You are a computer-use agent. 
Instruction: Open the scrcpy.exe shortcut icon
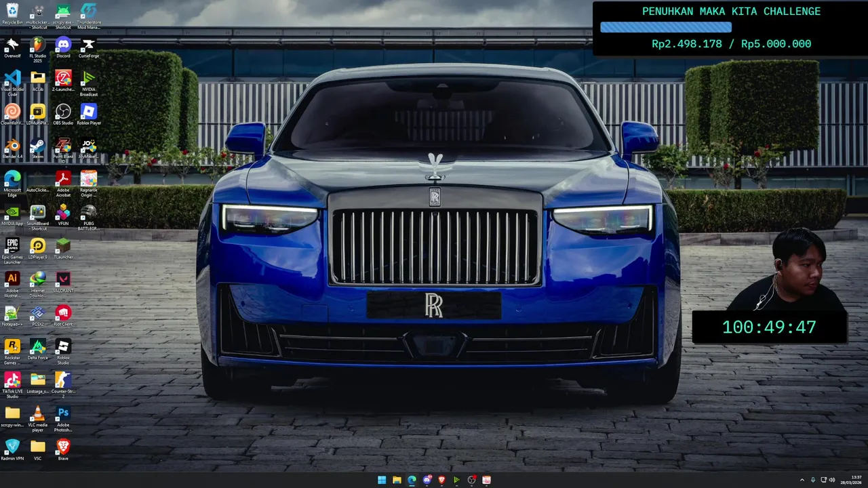pyautogui.click(x=63, y=12)
